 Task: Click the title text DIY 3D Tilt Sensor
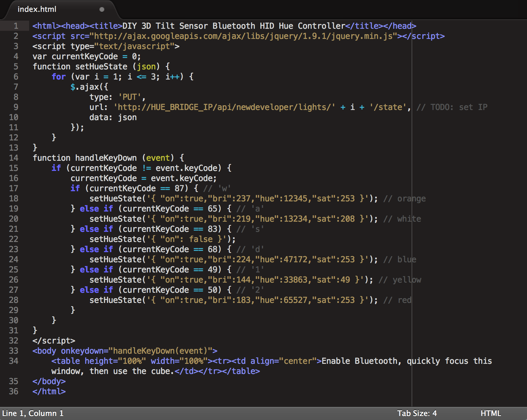pos(165,26)
